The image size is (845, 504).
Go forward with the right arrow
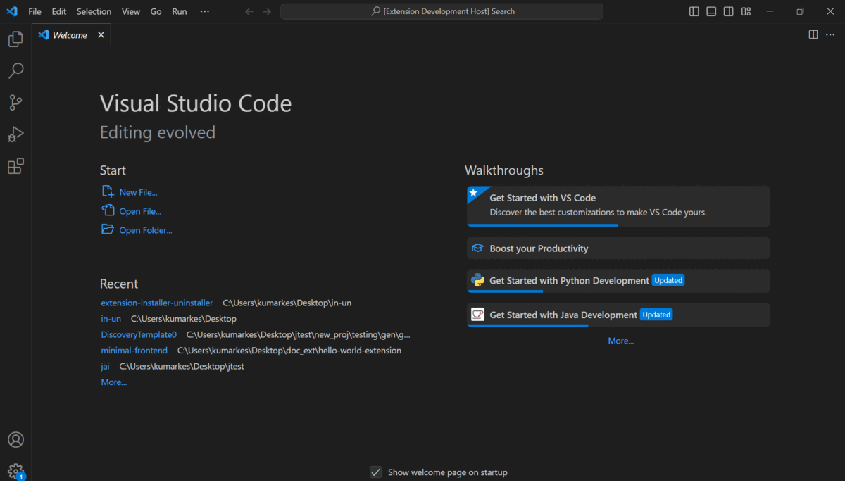268,11
